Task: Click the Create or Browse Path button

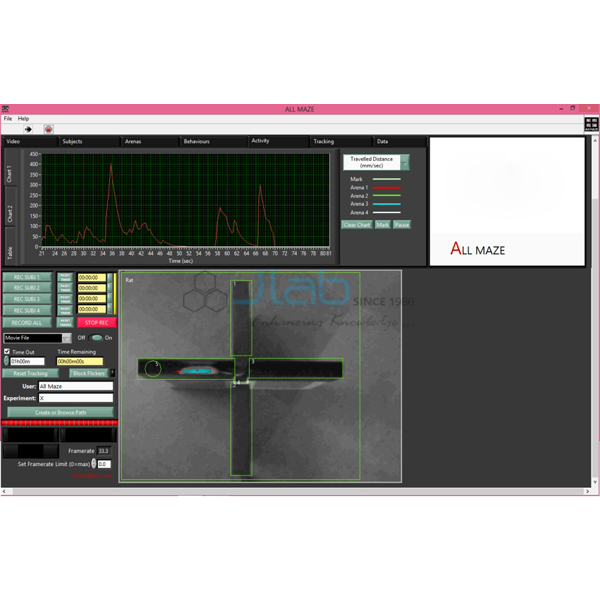Action: coord(60,412)
